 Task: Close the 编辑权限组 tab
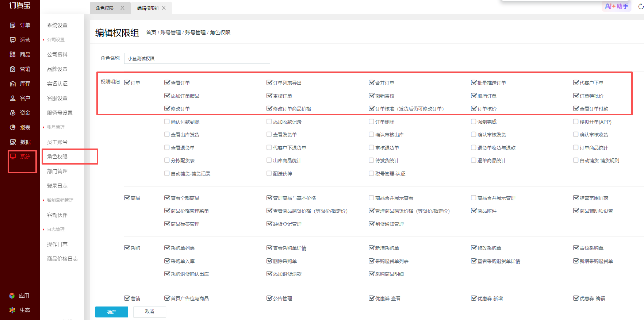(x=164, y=8)
